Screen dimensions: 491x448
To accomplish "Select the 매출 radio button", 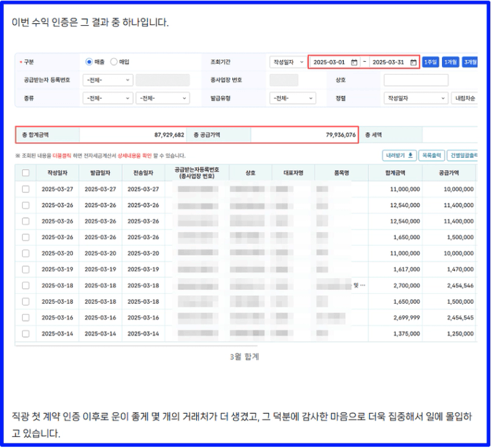I will [x=89, y=62].
